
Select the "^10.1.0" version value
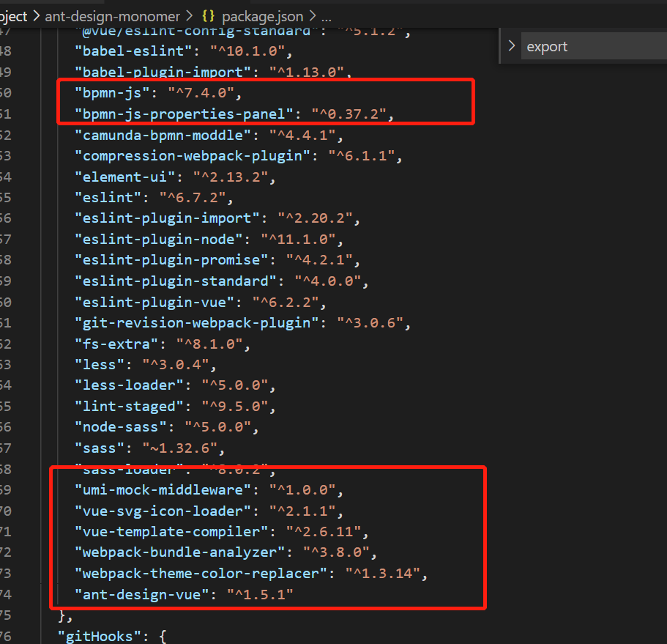247,51
